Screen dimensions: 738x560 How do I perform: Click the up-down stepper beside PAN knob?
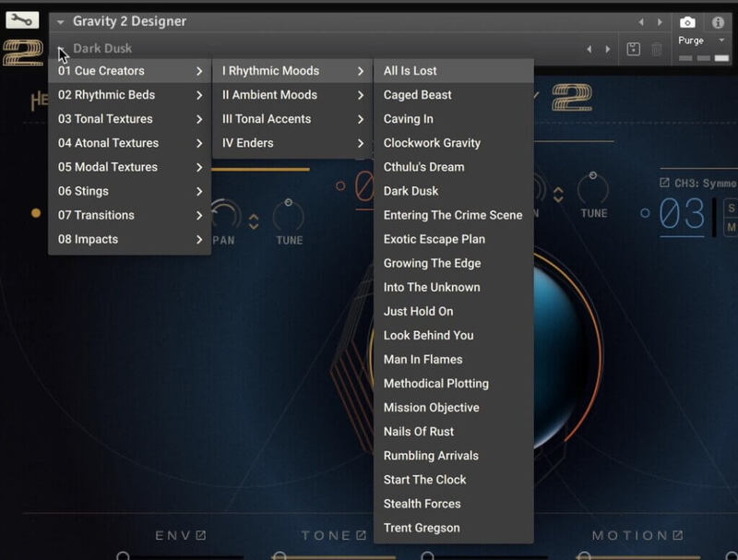coord(254,221)
